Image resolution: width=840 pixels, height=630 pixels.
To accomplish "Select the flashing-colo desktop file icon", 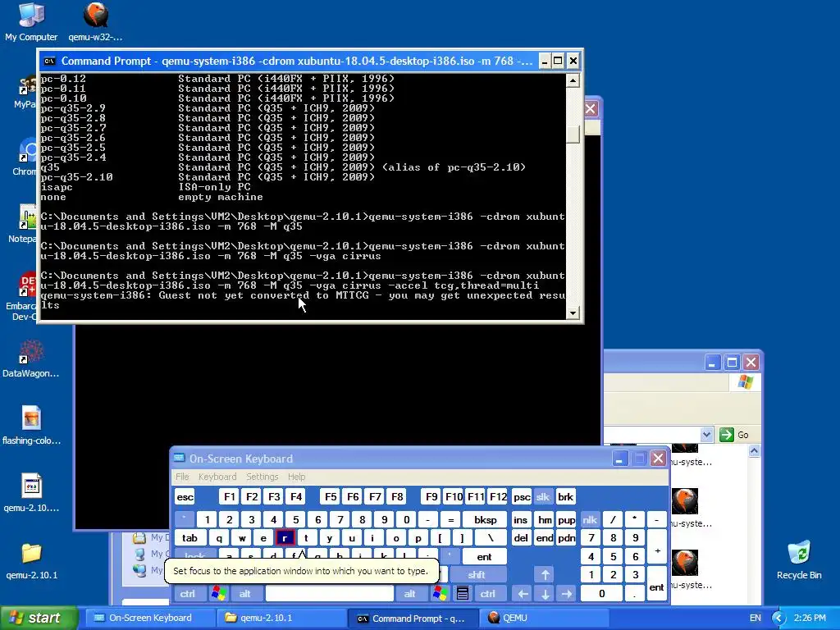I will click(31, 426).
